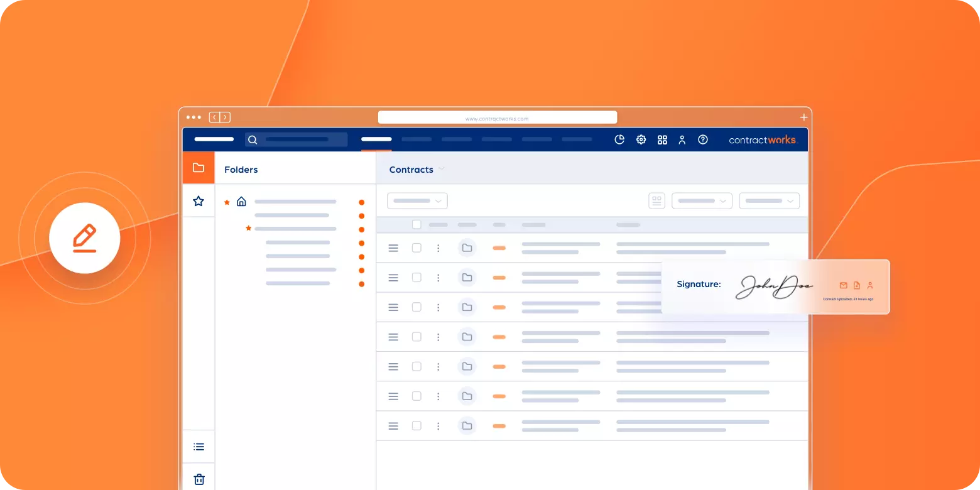The image size is (980, 490).
Task: Click into the header search field
Action: tap(297, 139)
